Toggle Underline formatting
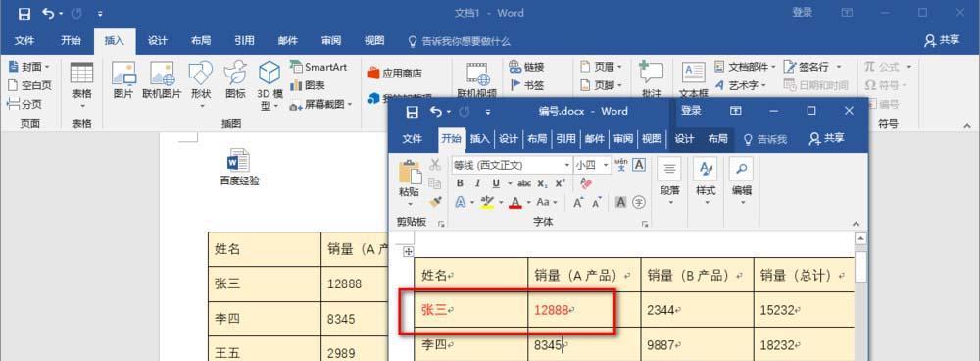 [x=496, y=183]
